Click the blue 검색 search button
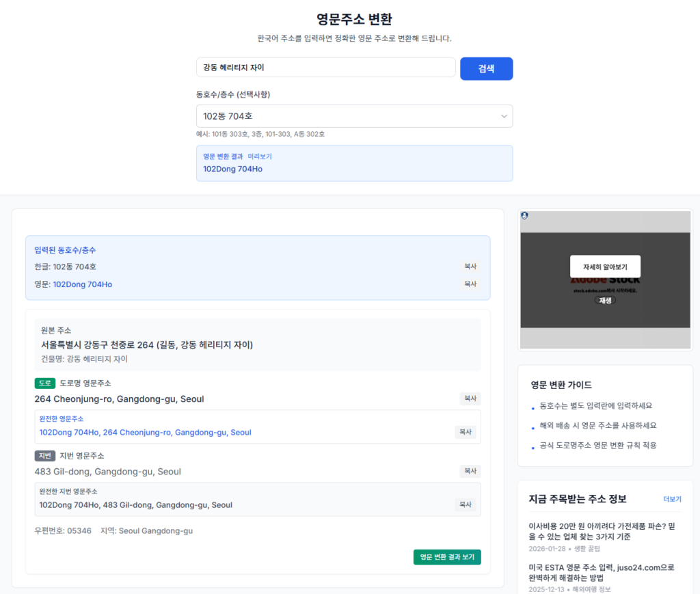 (x=486, y=68)
